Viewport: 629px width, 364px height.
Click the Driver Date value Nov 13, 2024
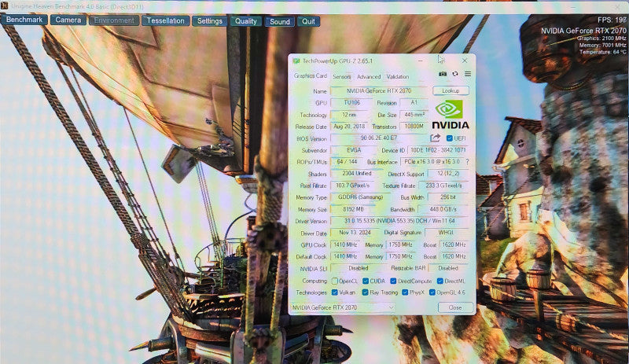[x=355, y=233]
